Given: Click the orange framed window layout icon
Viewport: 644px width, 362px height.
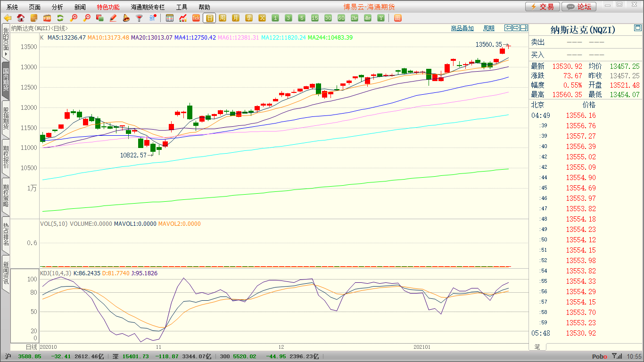Looking at the screenshot, I should (x=397, y=18).
